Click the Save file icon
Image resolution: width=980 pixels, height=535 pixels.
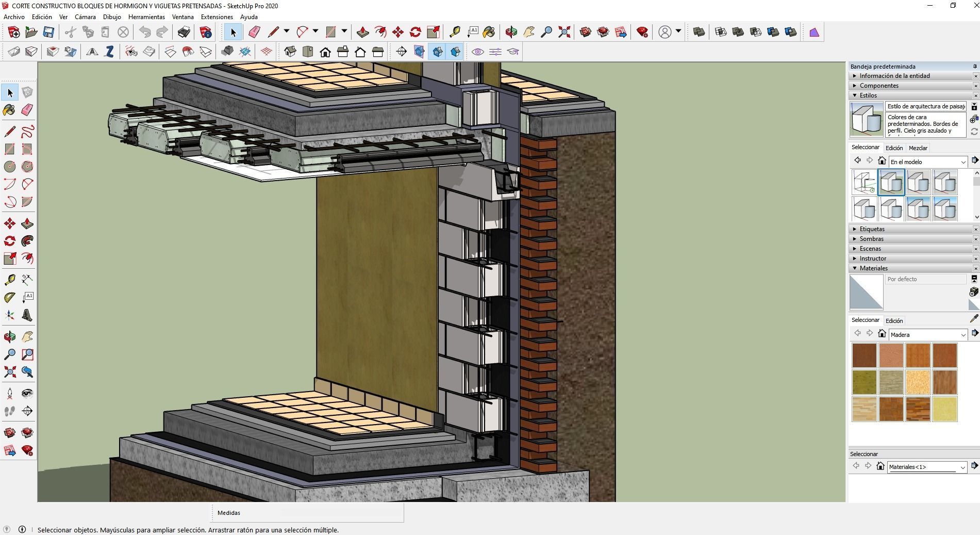(x=48, y=32)
